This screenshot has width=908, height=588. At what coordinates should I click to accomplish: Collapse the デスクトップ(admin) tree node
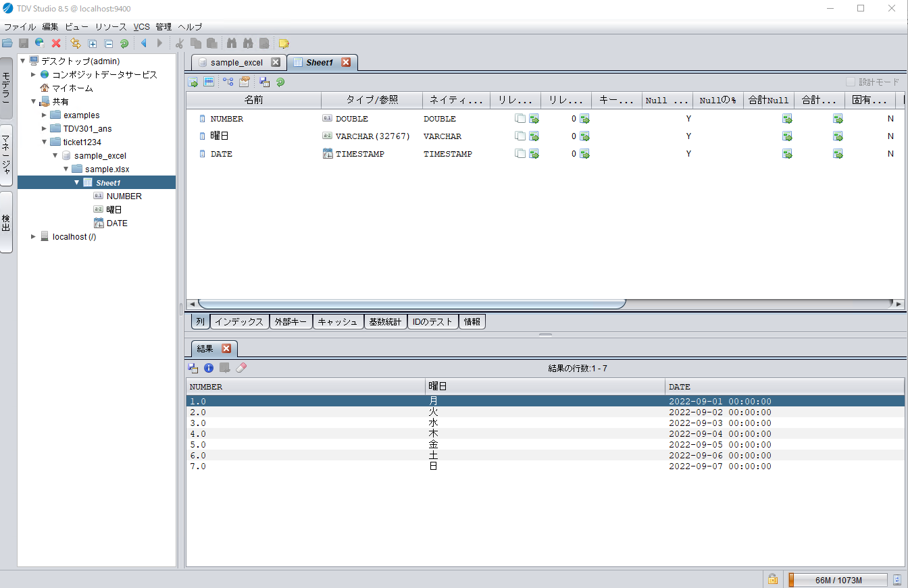point(23,61)
